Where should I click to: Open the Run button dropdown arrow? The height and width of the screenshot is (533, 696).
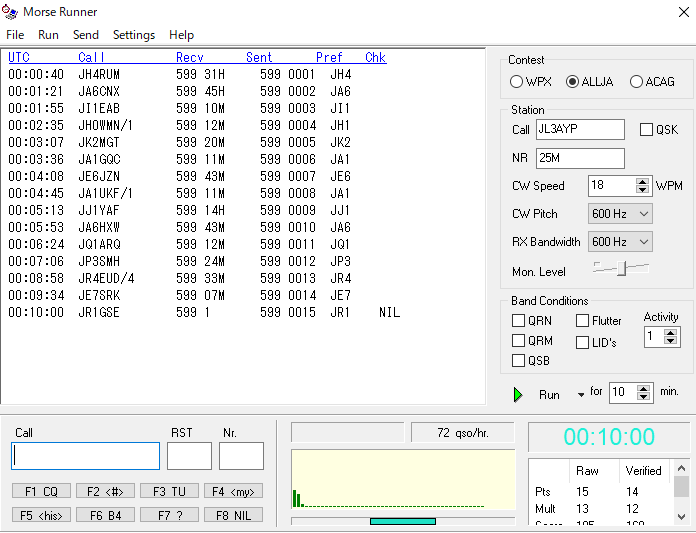coord(581,395)
